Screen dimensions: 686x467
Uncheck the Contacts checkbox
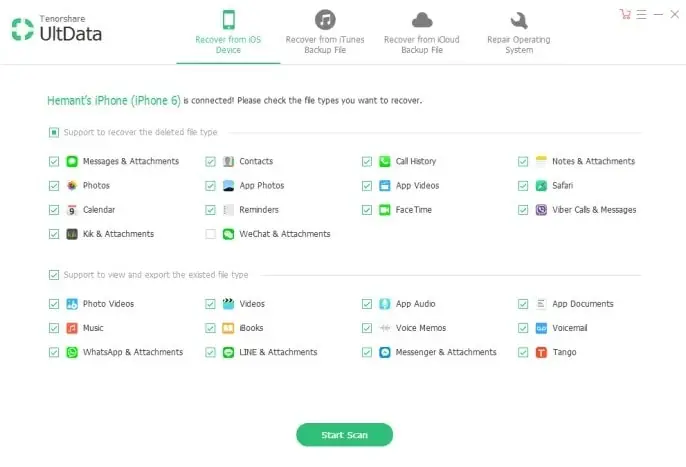coord(210,162)
